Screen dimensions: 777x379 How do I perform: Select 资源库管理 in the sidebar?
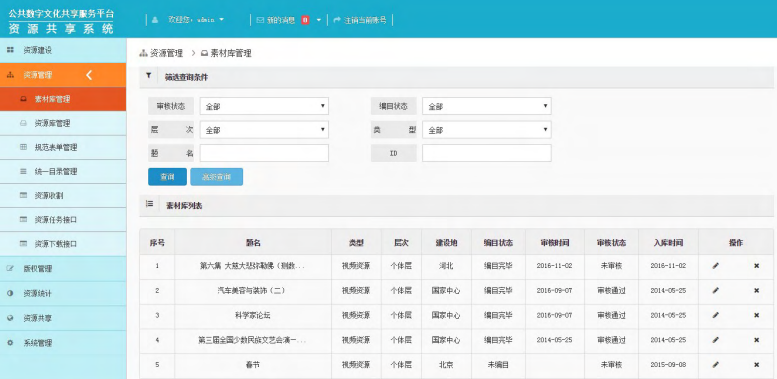[x=63, y=123]
